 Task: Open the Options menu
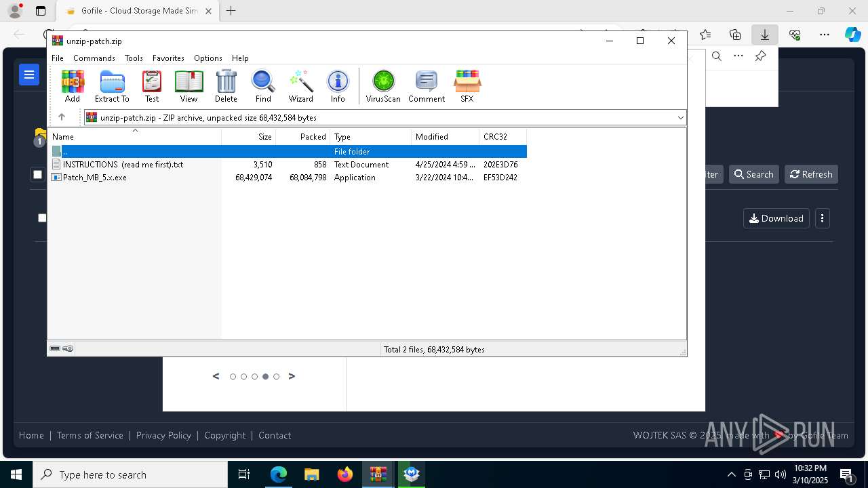[x=208, y=58]
